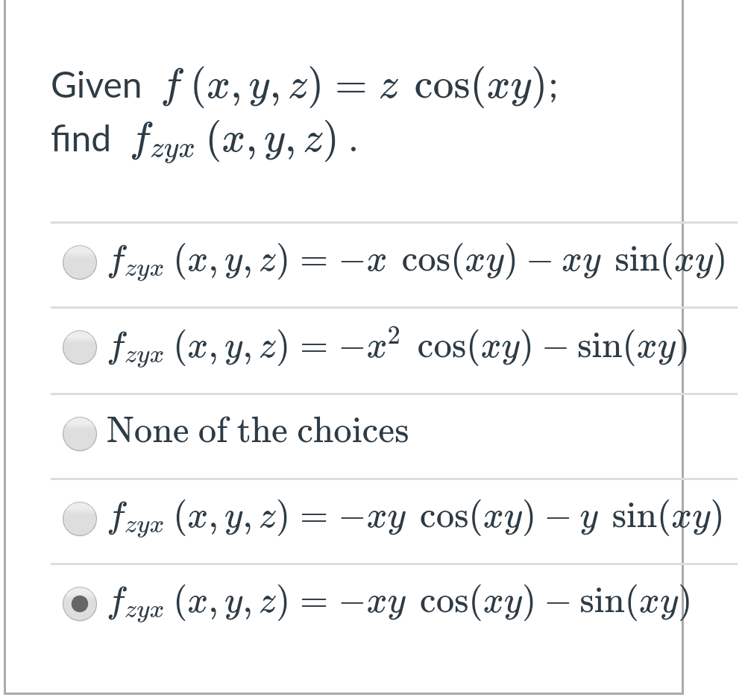The image size is (745, 700).
Task: Click the None of the choices text
Action: click(257, 431)
